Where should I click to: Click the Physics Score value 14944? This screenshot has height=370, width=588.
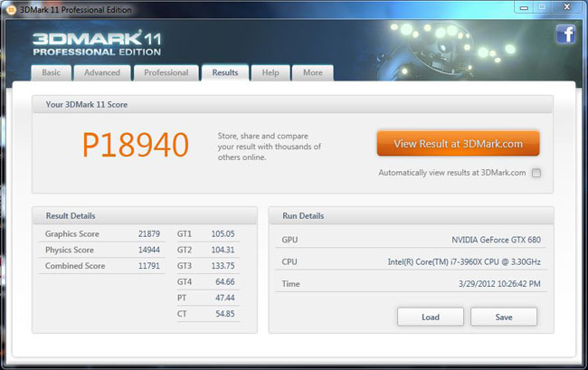(x=149, y=250)
